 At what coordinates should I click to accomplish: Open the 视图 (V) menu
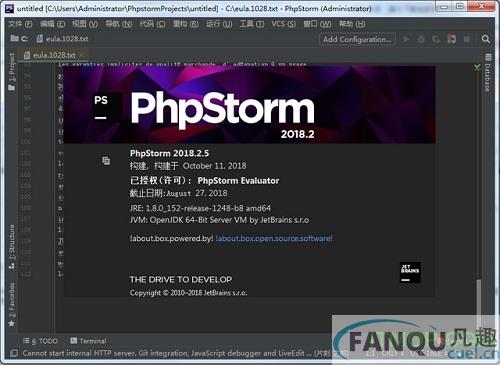(x=85, y=24)
